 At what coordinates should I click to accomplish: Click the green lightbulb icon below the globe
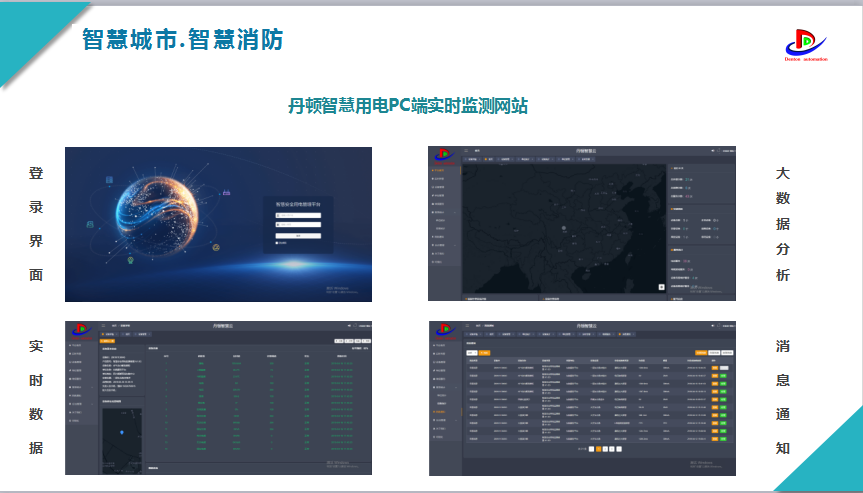coord(130,260)
